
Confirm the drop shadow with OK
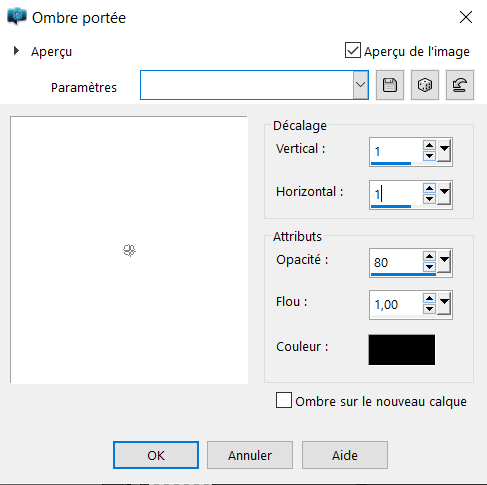(156, 455)
